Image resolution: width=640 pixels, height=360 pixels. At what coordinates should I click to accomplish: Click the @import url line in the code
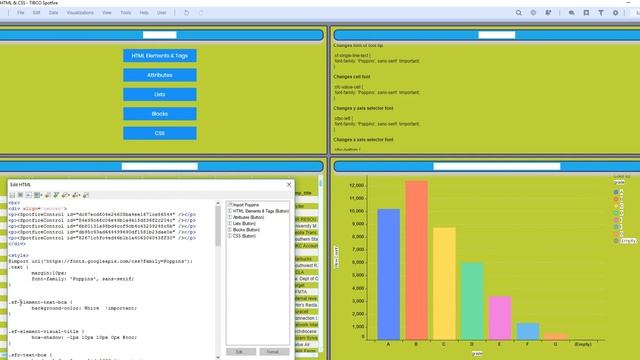click(100, 261)
